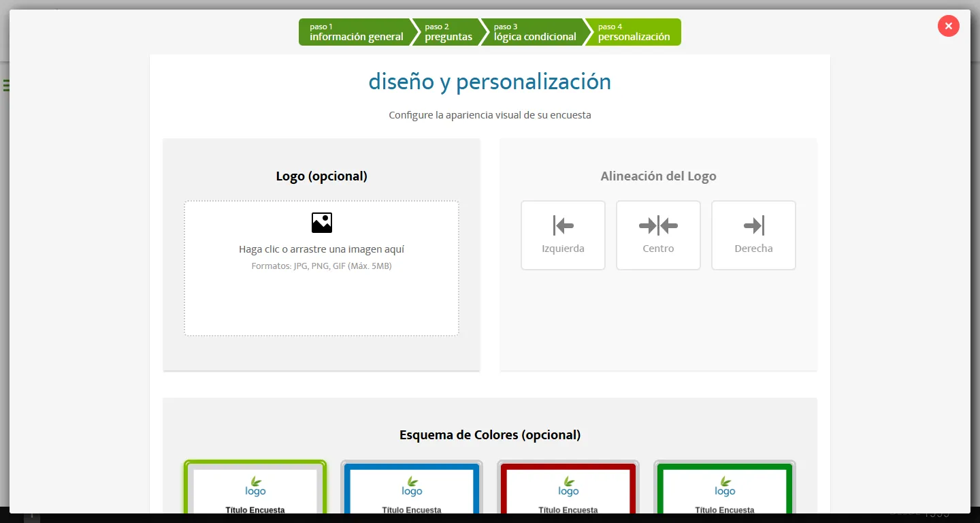Select the Izquierda left-alignment arrow icon
Screen dimensions: 980x523
(563, 225)
